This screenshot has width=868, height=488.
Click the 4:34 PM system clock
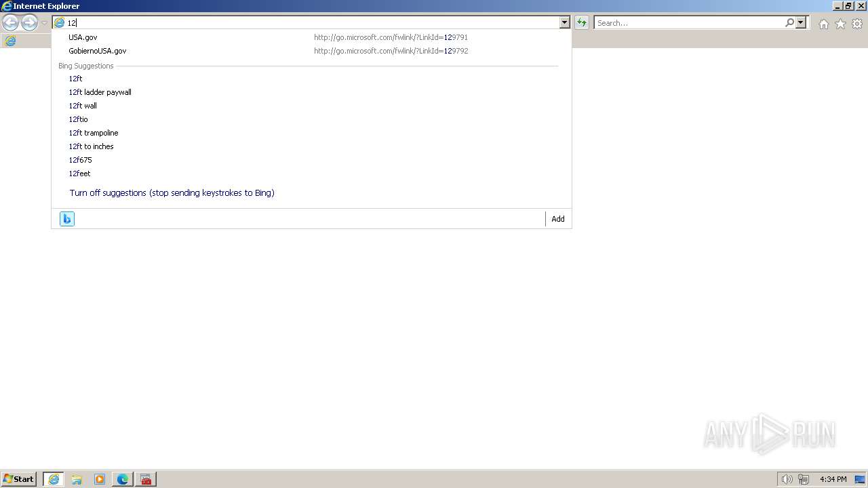point(833,479)
